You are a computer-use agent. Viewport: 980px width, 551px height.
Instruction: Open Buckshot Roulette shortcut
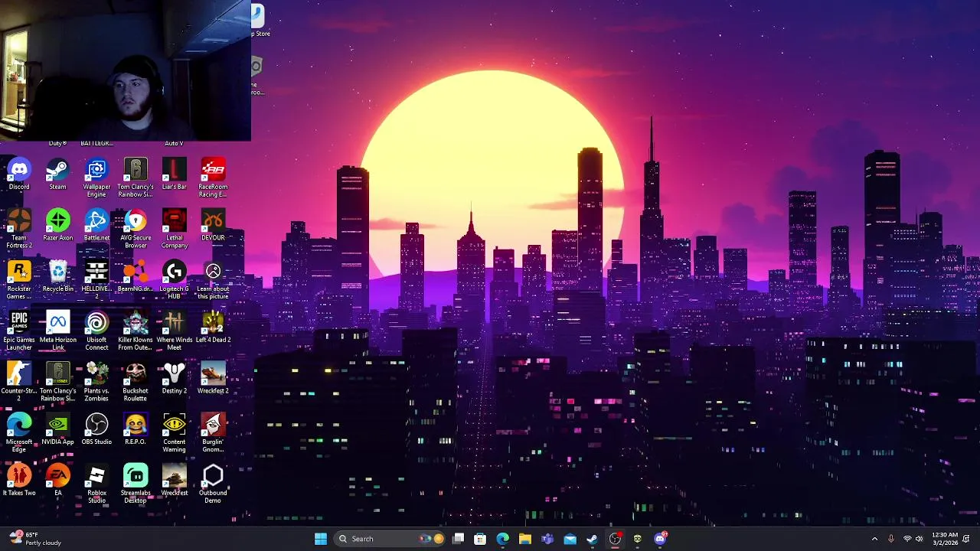tap(136, 383)
